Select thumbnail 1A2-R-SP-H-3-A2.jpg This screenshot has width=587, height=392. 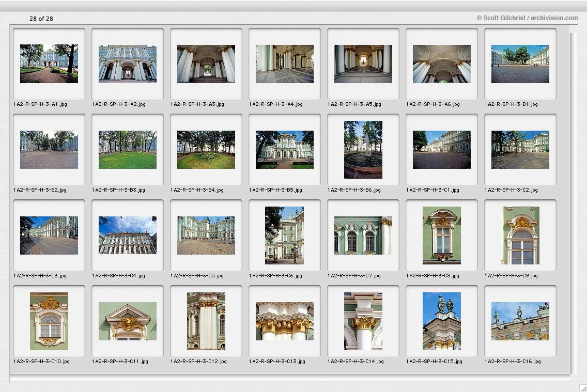click(x=128, y=64)
